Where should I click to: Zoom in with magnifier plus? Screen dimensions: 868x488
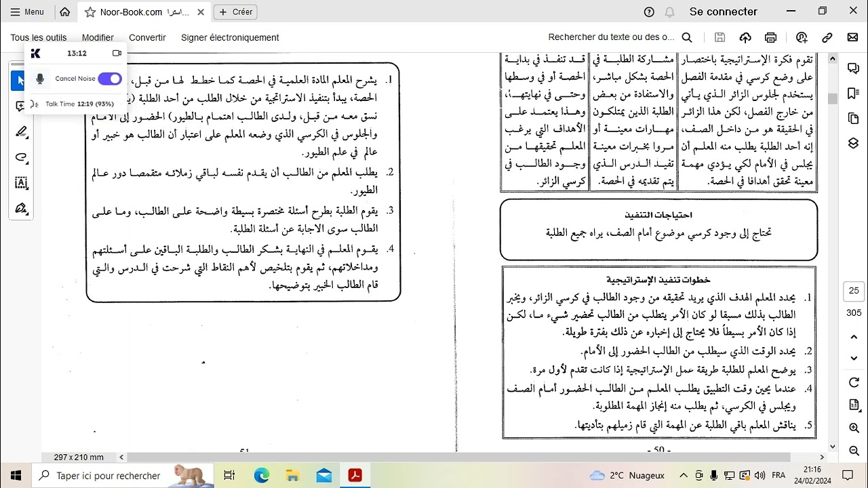coord(854,428)
